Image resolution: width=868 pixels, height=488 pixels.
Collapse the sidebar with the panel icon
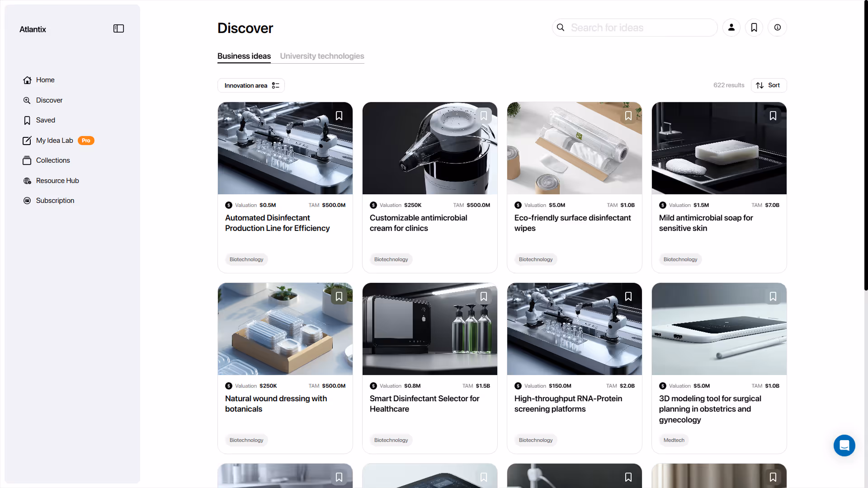tap(118, 28)
